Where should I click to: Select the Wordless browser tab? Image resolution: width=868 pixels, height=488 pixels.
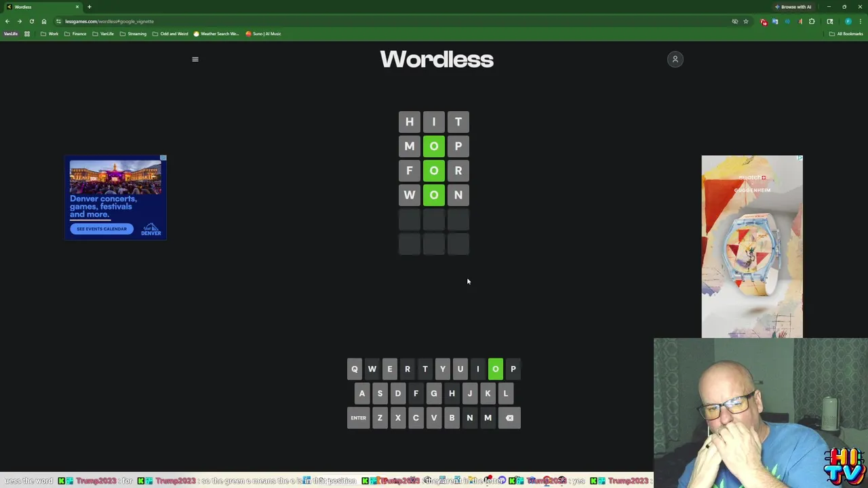pyautogui.click(x=42, y=7)
